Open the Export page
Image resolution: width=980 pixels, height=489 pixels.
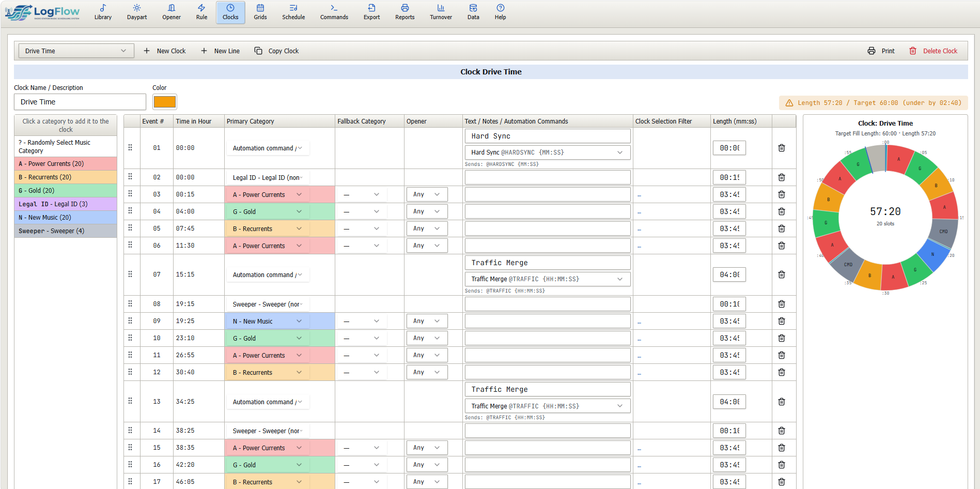click(371, 12)
